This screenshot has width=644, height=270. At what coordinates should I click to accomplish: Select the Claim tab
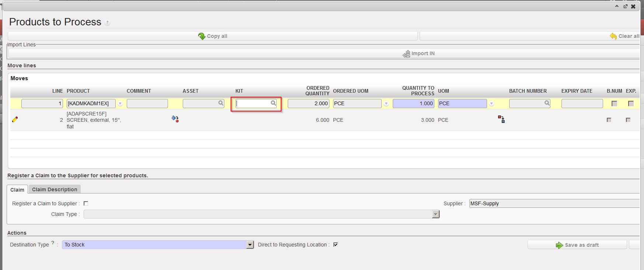point(17,190)
